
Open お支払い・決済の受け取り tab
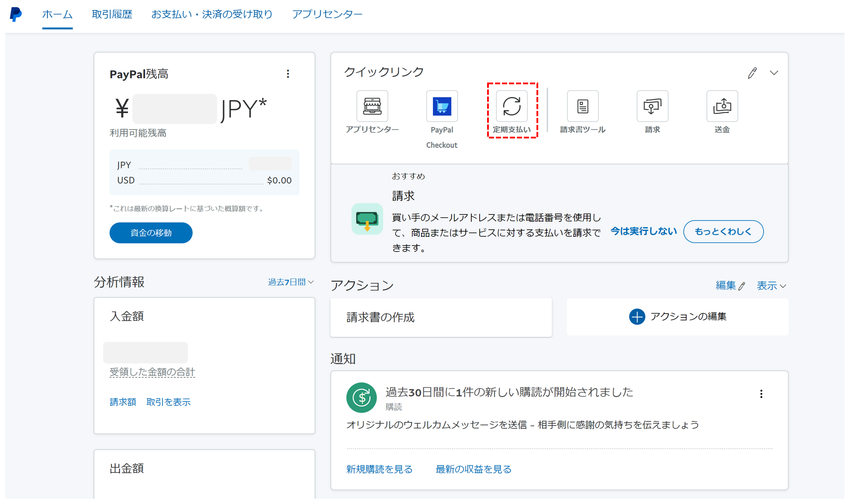[x=212, y=14]
